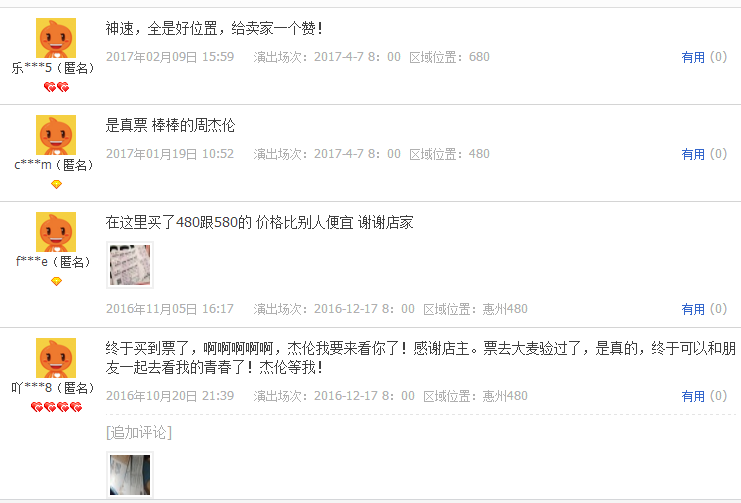
Task: Click review text 是真票 棒棒的周杰伦
Action: [x=170, y=125]
